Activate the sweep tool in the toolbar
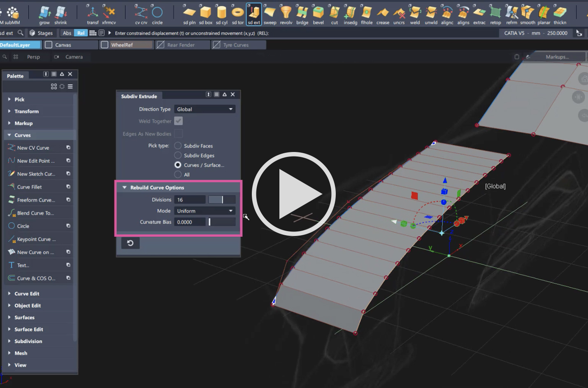Screen dimensions: 588x388 tap(270, 13)
